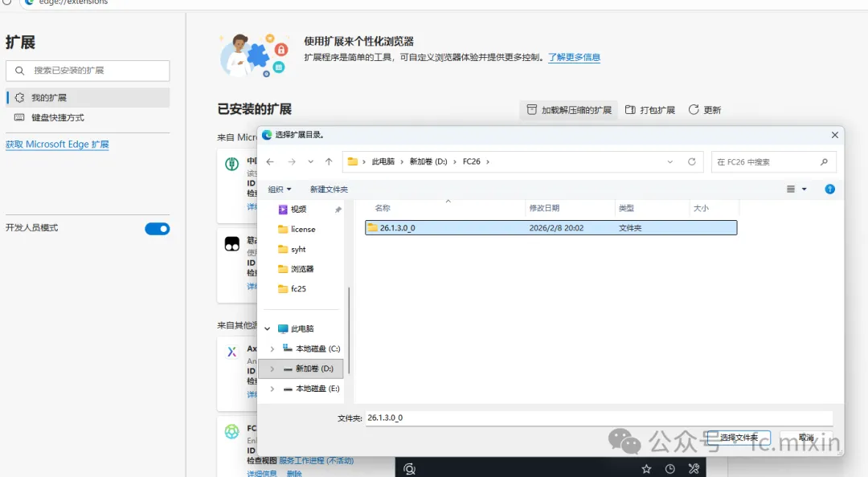Click FC26 in the address breadcrumb
Viewport: 868px width, 477px height.
pyautogui.click(x=471, y=161)
